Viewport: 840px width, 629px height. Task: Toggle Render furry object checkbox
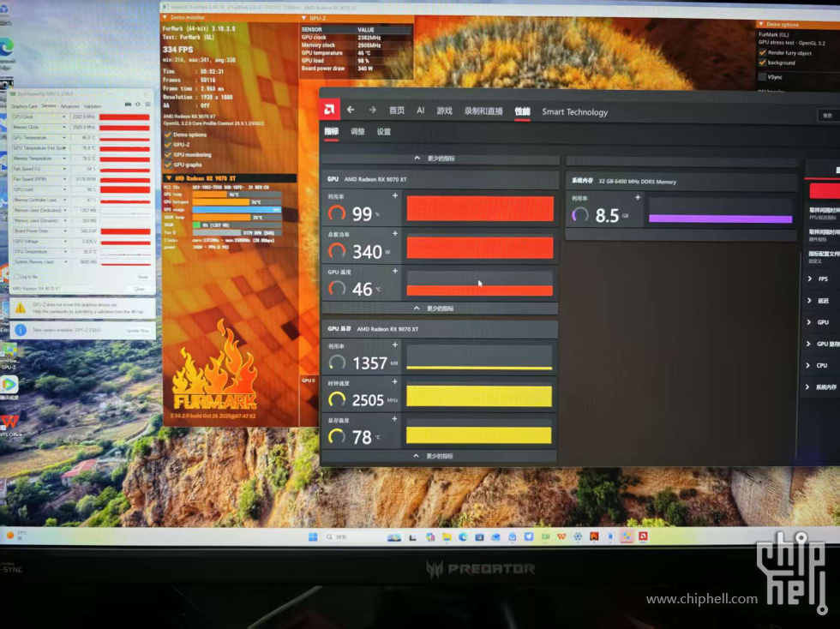762,52
